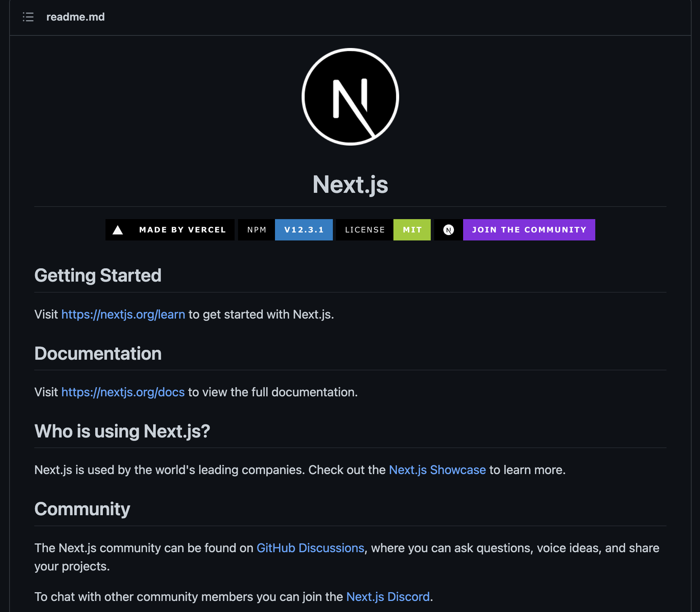Click the Community heading
This screenshot has width=700, height=612.
[82, 509]
